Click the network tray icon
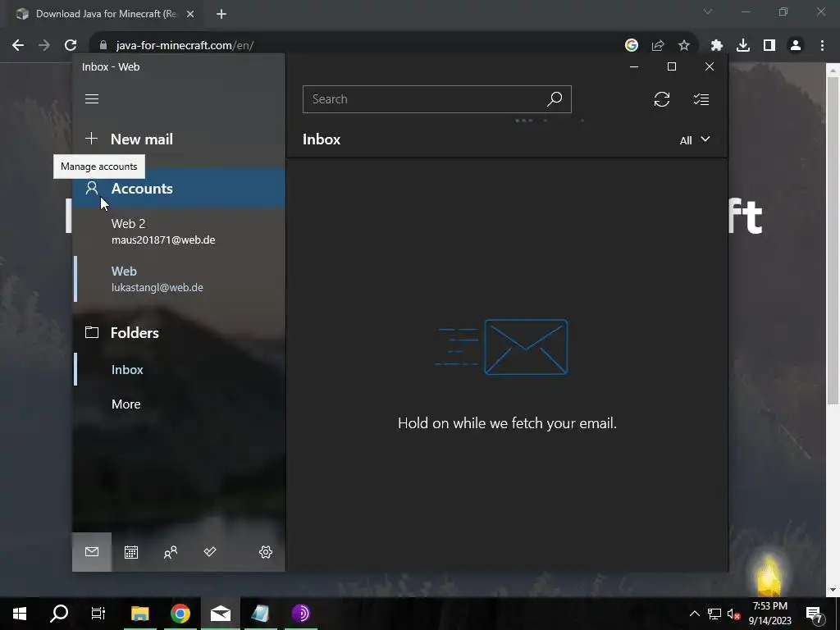The width and height of the screenshot is (840, 630). pyautogui.click(x=714, y=614)
